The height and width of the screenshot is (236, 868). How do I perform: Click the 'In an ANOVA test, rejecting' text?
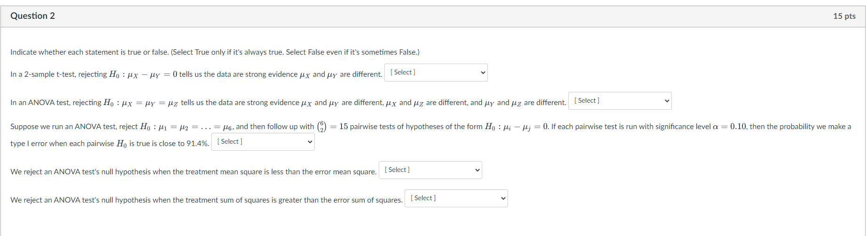point(56,103)
